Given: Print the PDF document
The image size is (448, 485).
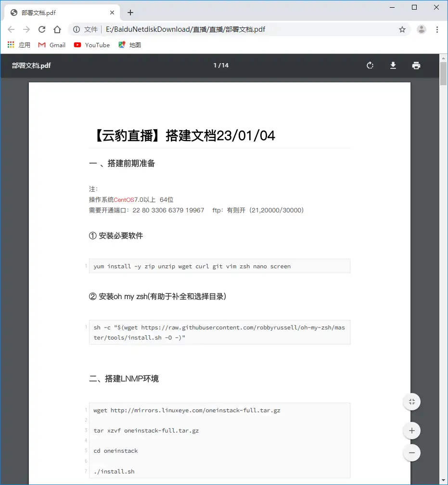Looking at the screenshot, I should tap(416, 65).
